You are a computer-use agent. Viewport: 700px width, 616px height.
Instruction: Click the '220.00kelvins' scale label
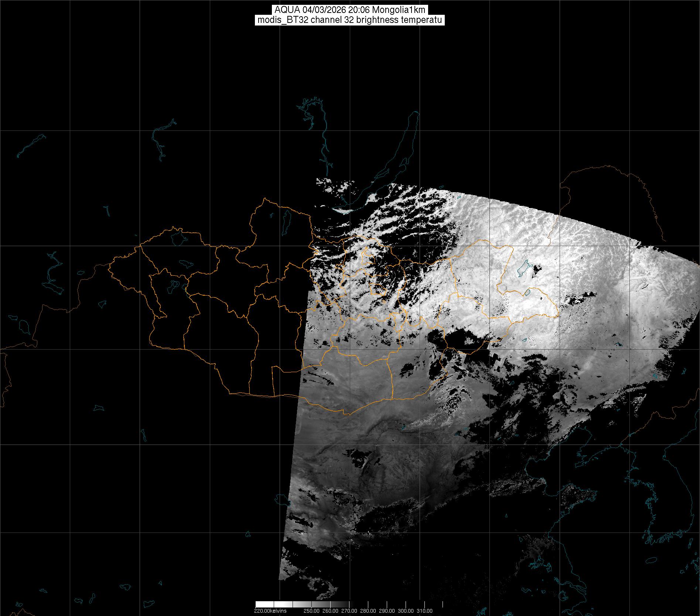(x=270, y=611)
